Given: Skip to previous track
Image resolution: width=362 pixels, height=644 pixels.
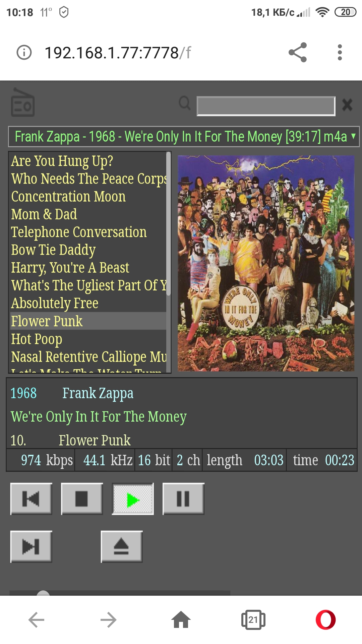Looking at the screenshot, I should point(31,499).
